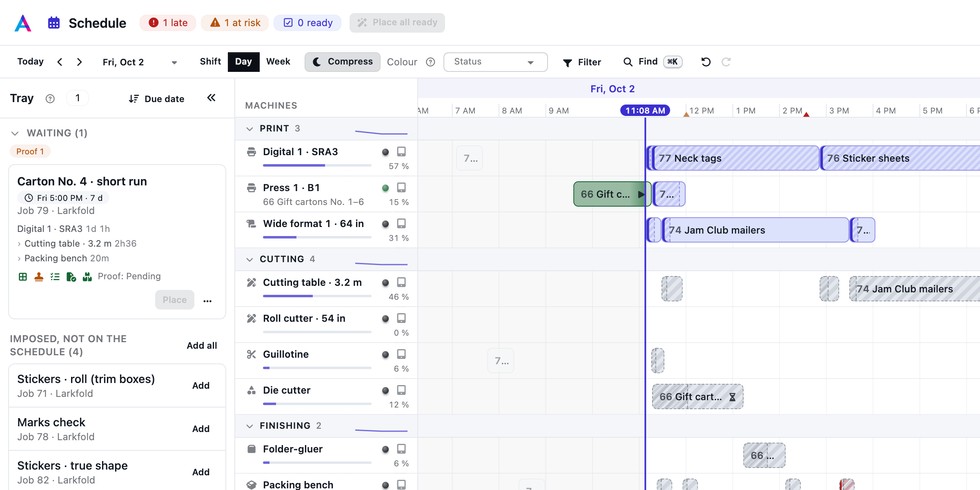Toggle 1 late filter chip

[168, 23]
